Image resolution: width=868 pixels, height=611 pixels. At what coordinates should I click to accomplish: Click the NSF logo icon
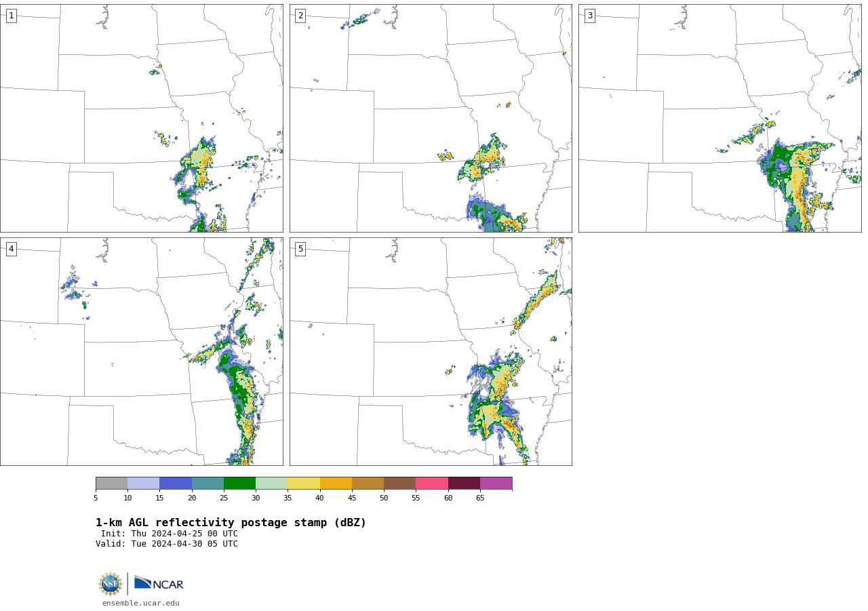[110, 584]
